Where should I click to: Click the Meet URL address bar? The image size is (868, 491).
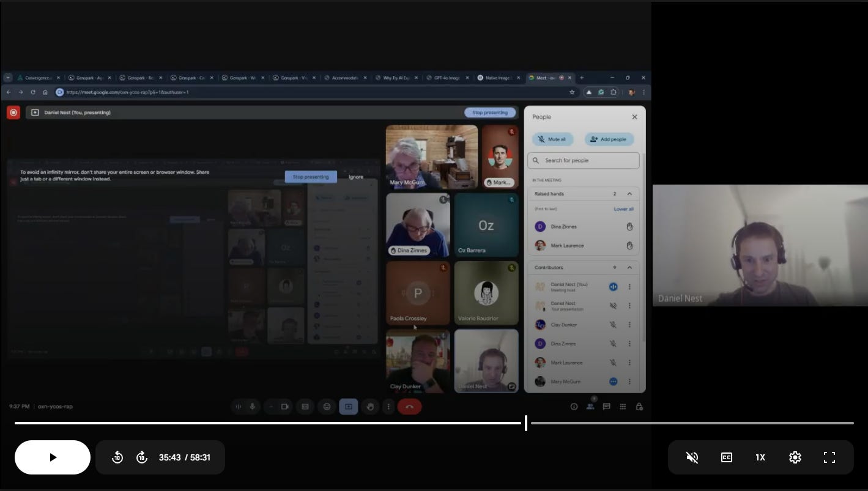point(312,92)
